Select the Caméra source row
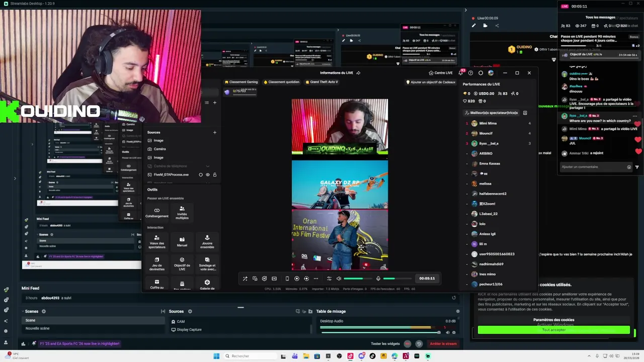The width and height of the screenshot is (644, 362). tap(181, 149)
